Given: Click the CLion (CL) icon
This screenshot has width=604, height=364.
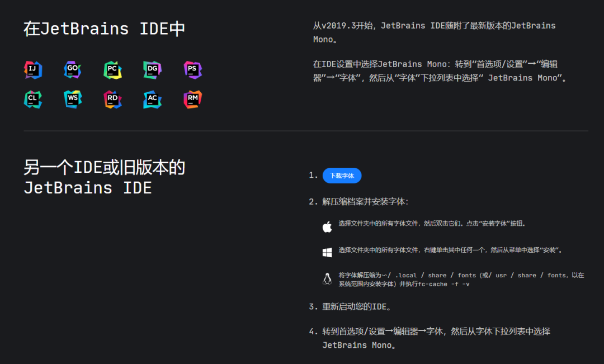Looking at the screenshot, I should (33, 100).
